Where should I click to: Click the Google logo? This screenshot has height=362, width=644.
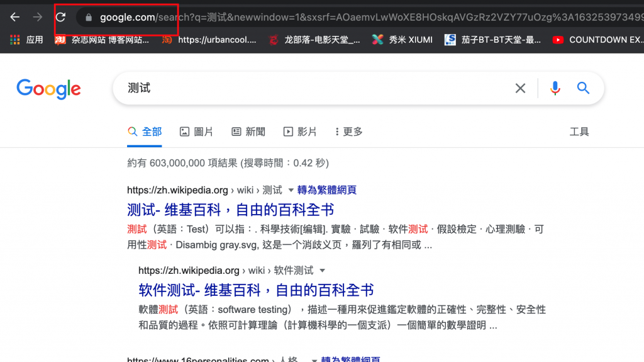(49, 89)
